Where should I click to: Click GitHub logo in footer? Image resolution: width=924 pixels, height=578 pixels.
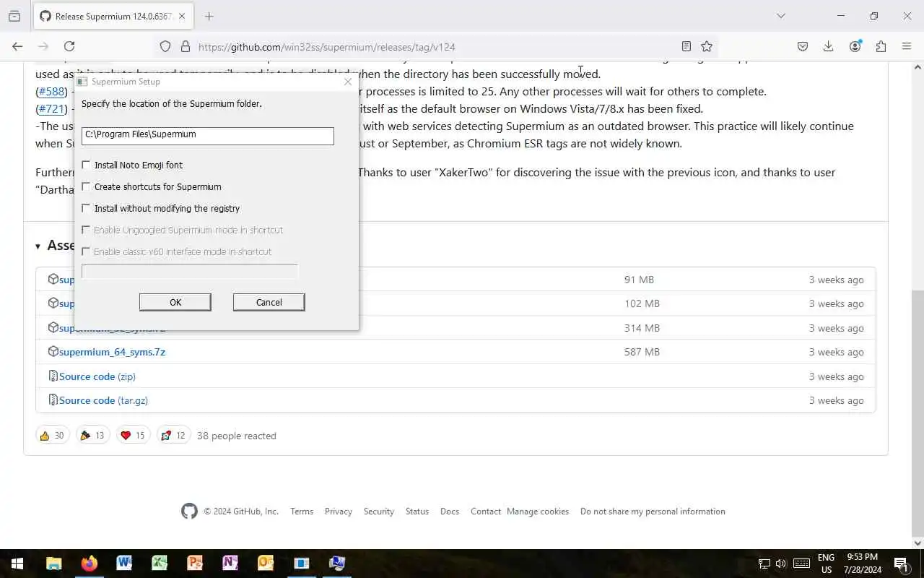(x=189, y=512)
